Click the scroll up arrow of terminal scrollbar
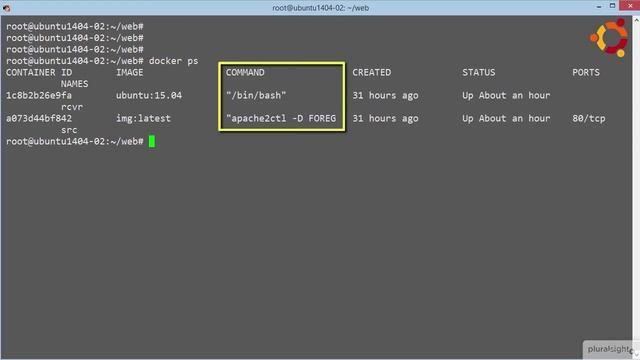 [x=636, y=19]
